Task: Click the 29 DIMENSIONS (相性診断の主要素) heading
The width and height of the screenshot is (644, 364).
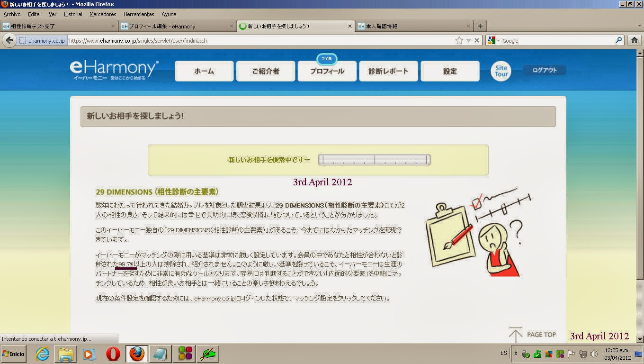Action: 157,192
